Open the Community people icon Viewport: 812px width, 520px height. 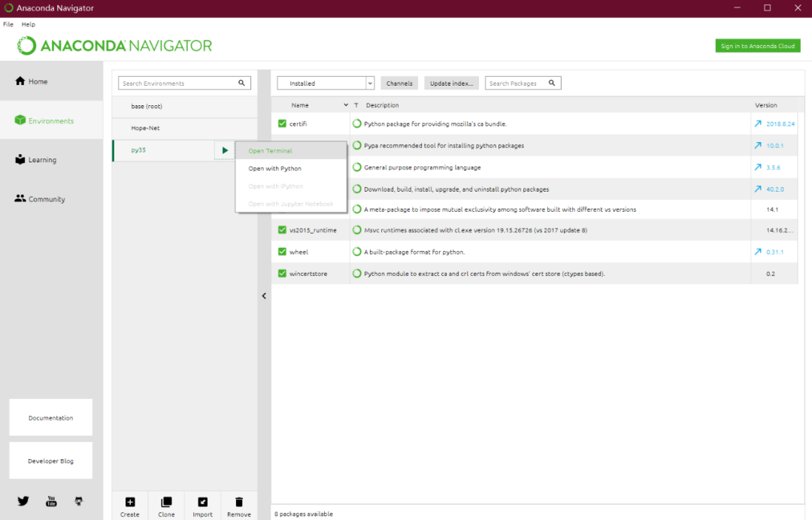(20, 198)
